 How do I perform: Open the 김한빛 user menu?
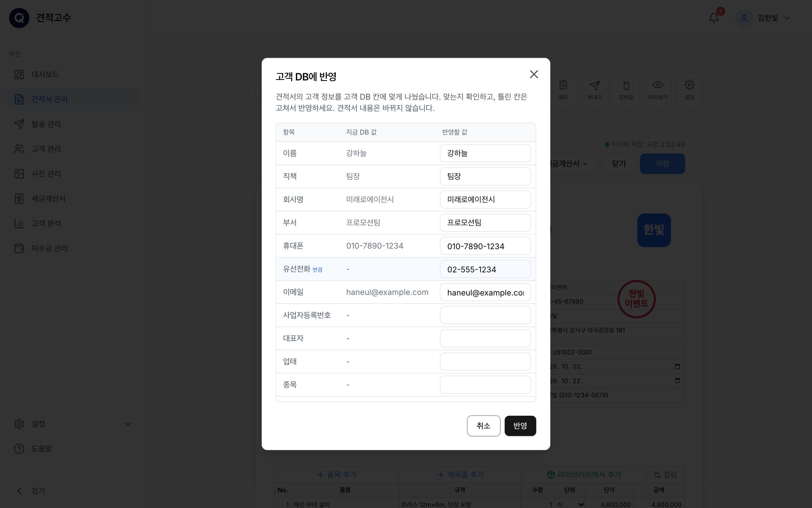point(763,18)
